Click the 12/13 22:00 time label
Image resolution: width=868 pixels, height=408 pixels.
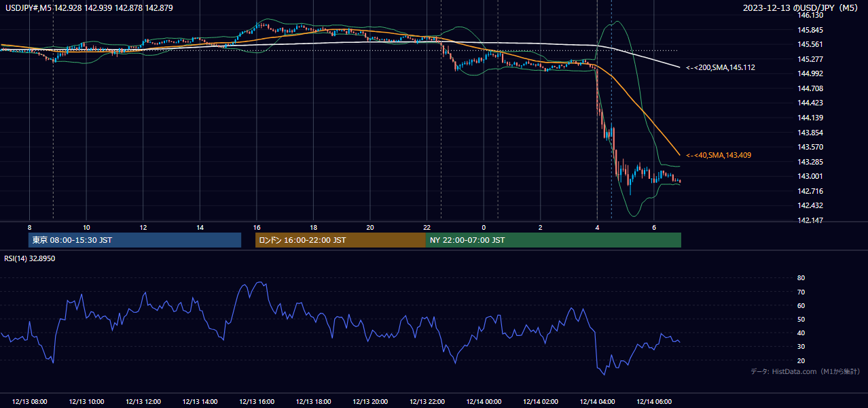427,402
